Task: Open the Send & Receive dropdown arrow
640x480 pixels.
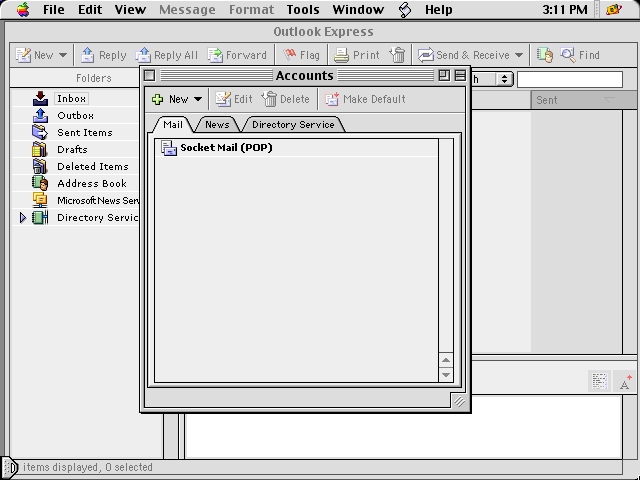Action: [519, 55]
